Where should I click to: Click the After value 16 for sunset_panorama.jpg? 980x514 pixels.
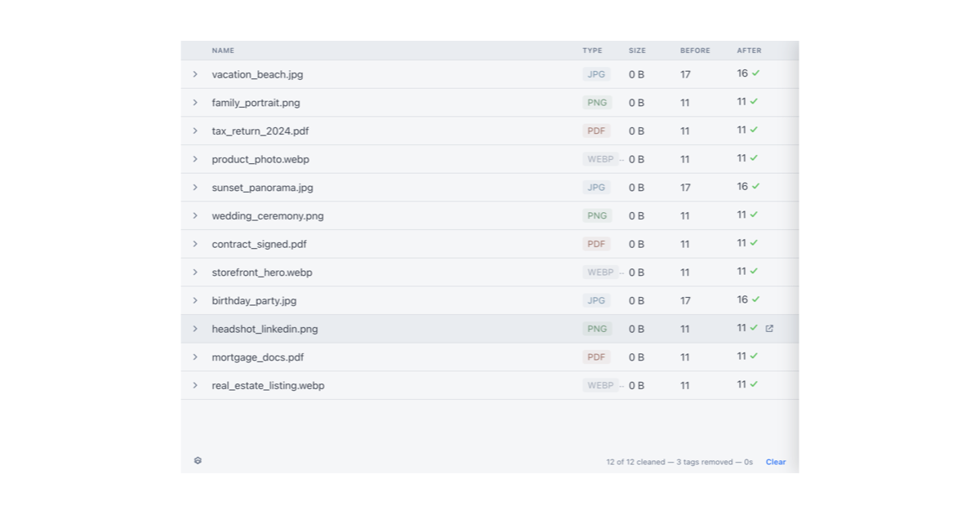[x=742, y=187]
